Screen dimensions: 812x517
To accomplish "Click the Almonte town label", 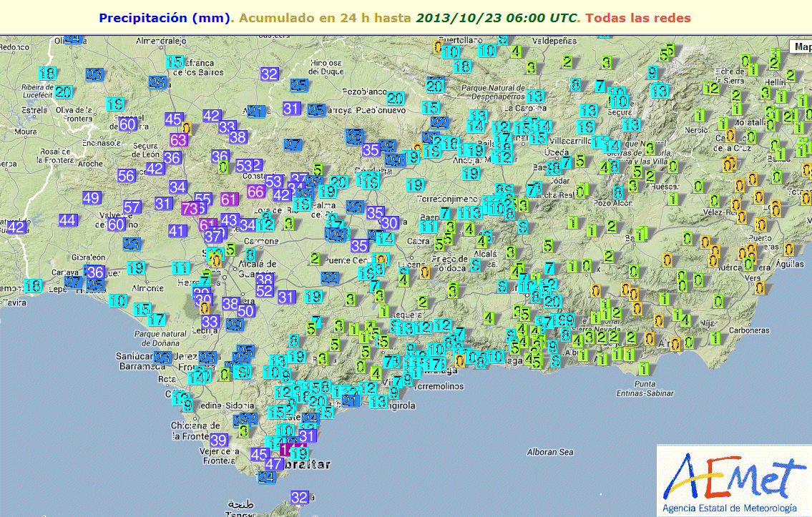I will (147, 287).
